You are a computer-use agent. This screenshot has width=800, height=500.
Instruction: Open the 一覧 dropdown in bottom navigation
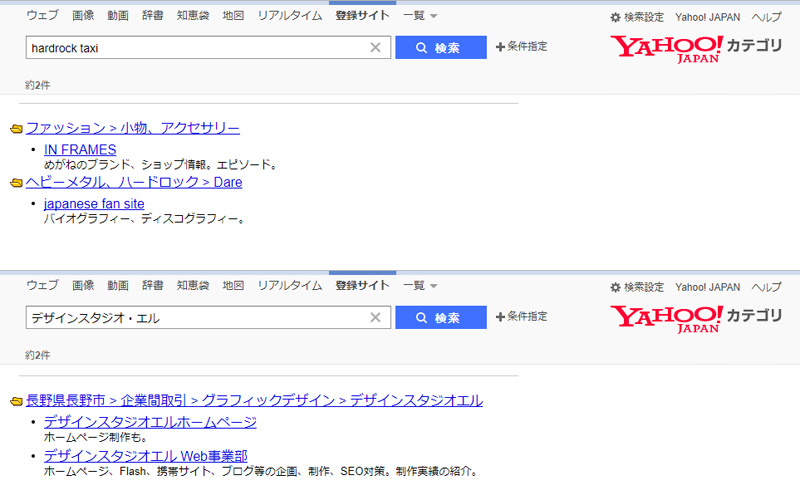(x=420, y=286)
